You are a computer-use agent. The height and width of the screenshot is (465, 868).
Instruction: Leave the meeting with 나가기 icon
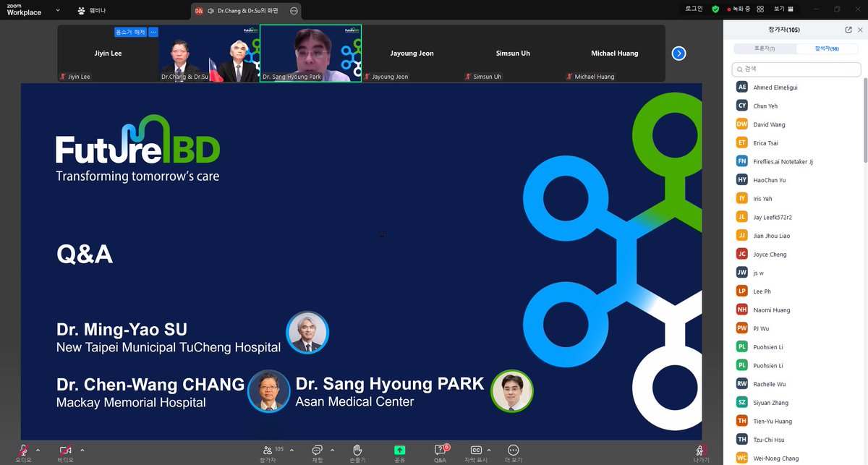tap(700, 450)
